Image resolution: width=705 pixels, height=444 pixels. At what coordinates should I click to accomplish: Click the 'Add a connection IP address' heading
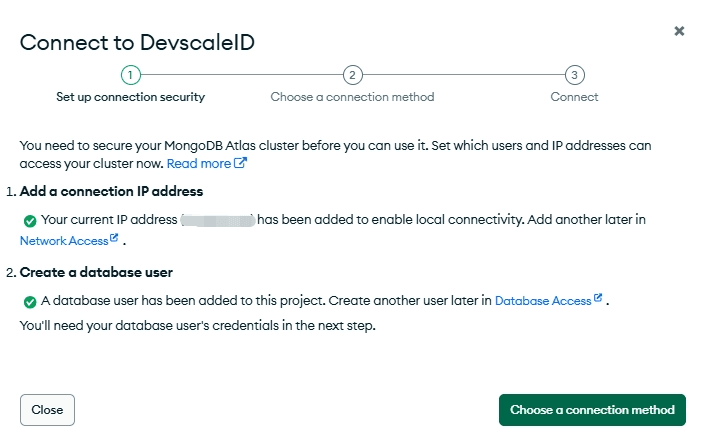111,191
